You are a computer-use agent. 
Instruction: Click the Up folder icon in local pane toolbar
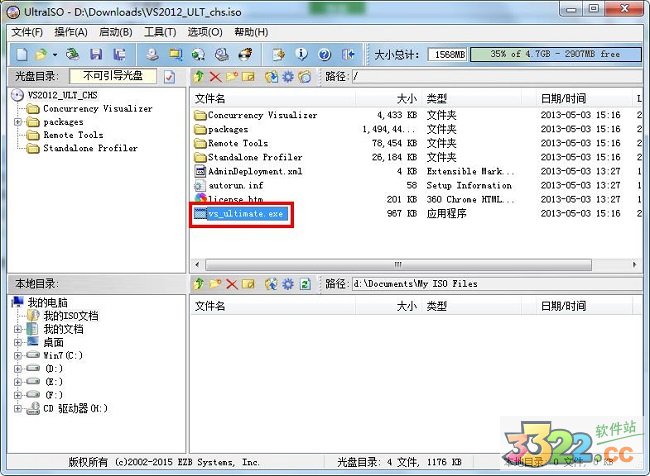click(199, 284)
